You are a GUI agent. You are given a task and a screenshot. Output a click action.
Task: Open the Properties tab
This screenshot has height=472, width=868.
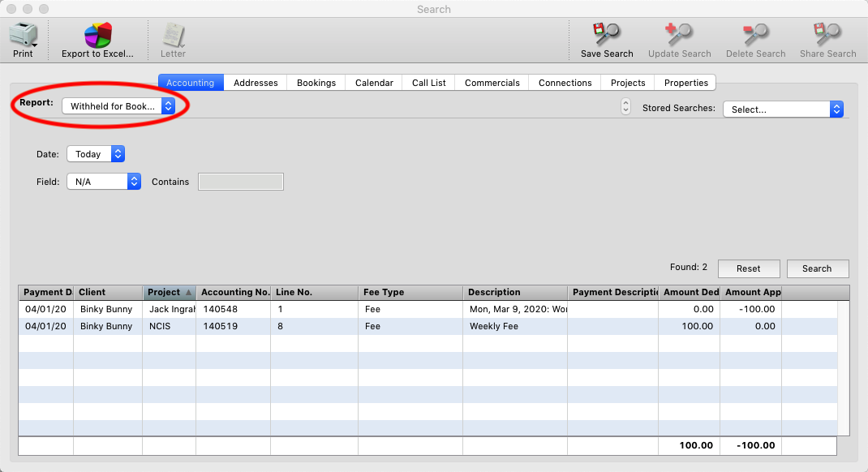(x=685, y=83)
